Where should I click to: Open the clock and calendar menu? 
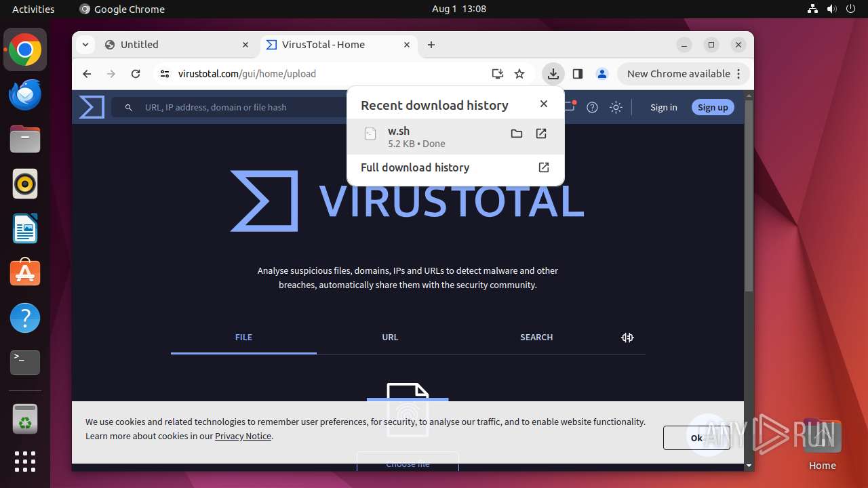[459, 9]
